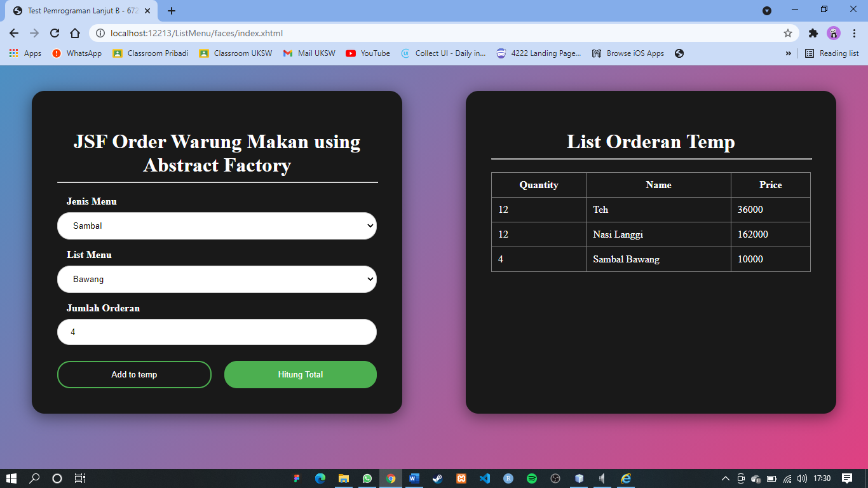Open Spotify from the taskbar

point(532,478)
